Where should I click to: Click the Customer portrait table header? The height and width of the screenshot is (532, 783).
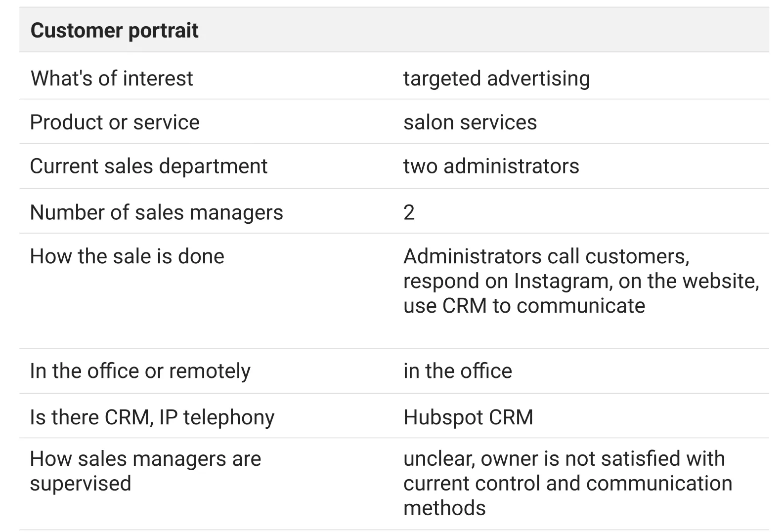(115, 31)
